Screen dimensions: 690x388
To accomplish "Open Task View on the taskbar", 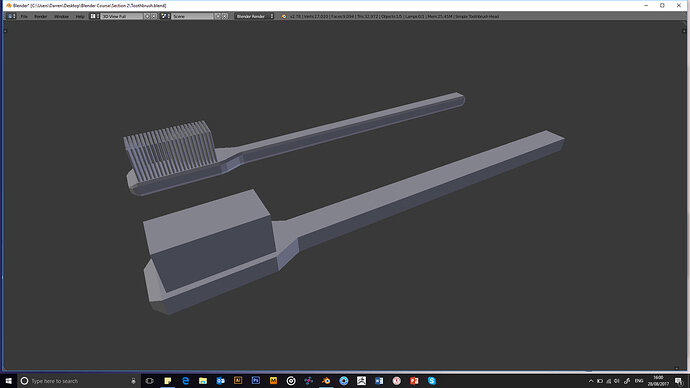I will click(150, 381).
